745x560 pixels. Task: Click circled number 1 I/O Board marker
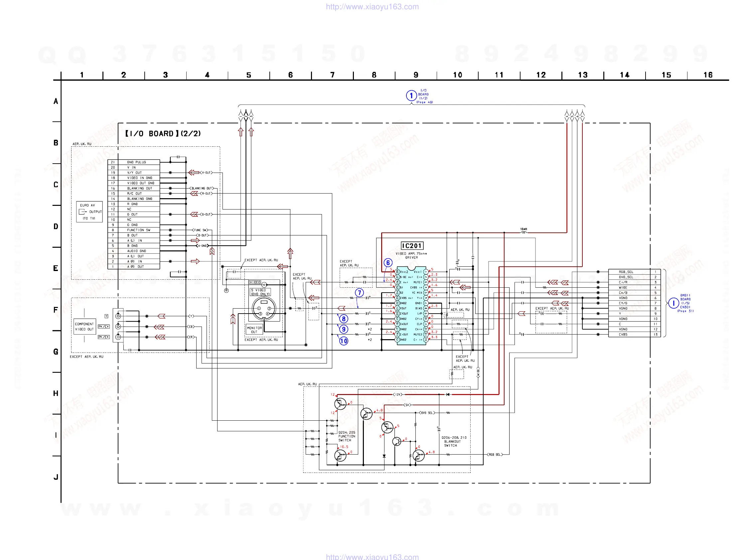point(411,96)
